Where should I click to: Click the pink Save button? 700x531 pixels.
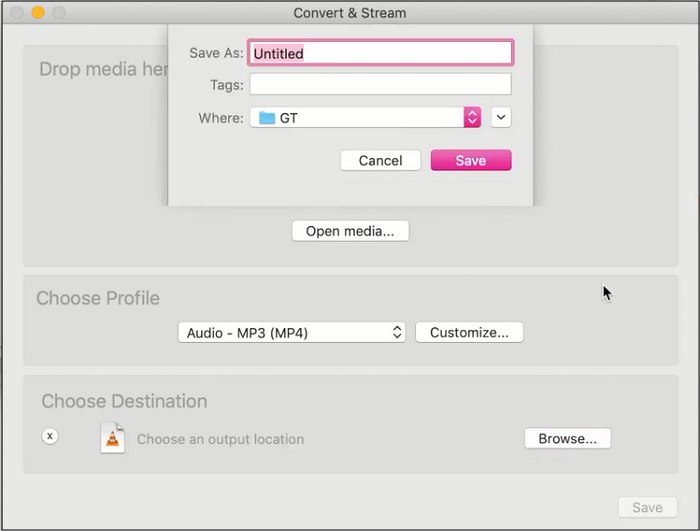point(470,160)
